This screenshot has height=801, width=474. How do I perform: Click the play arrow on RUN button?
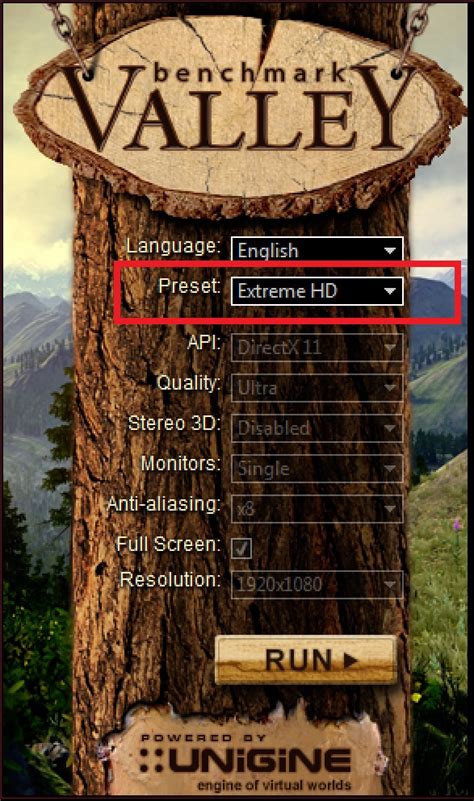tap(350, 661)
